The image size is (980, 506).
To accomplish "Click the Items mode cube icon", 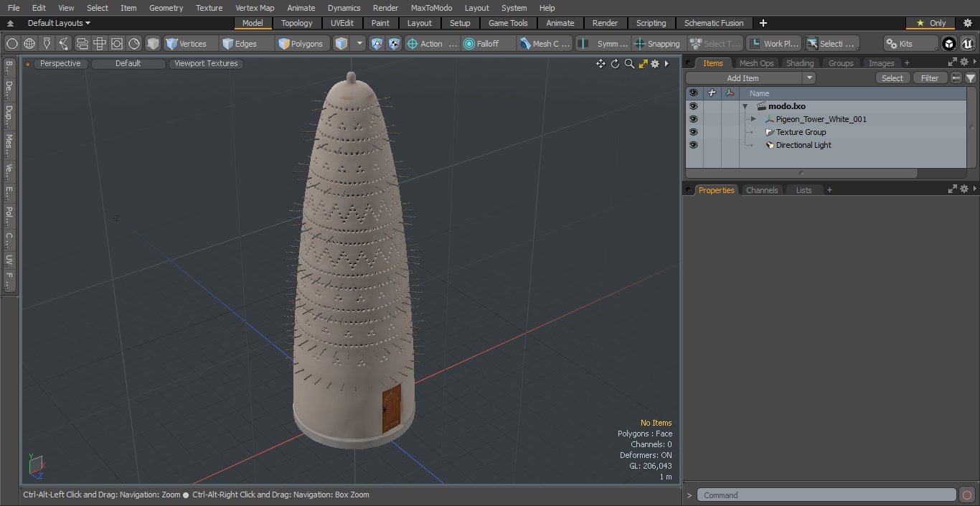I will 341,44.
